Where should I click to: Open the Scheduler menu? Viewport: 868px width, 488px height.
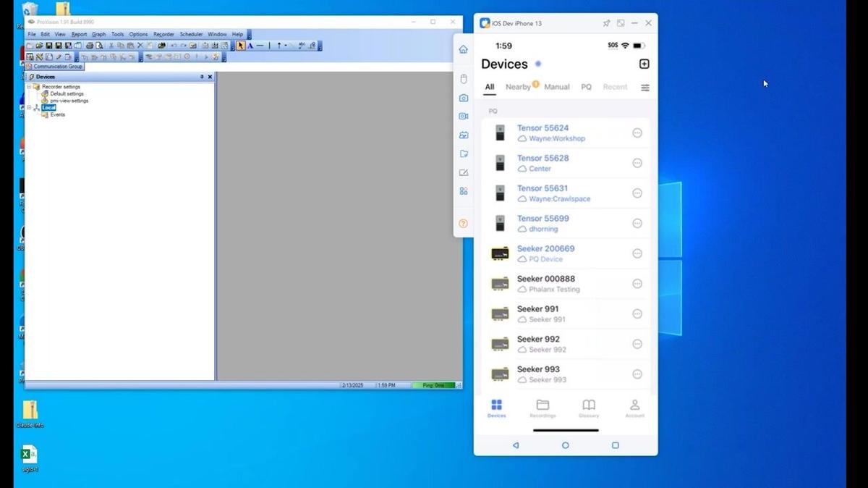click(x=191, y=34)
